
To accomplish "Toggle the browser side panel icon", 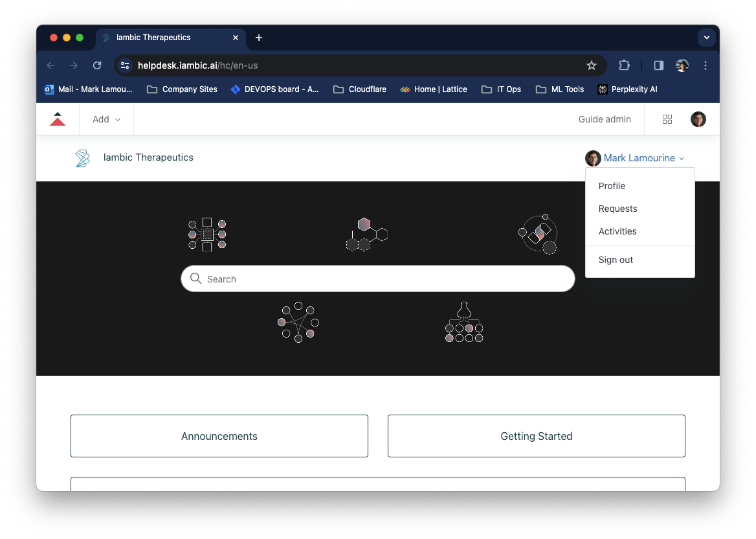I will 658,65.
